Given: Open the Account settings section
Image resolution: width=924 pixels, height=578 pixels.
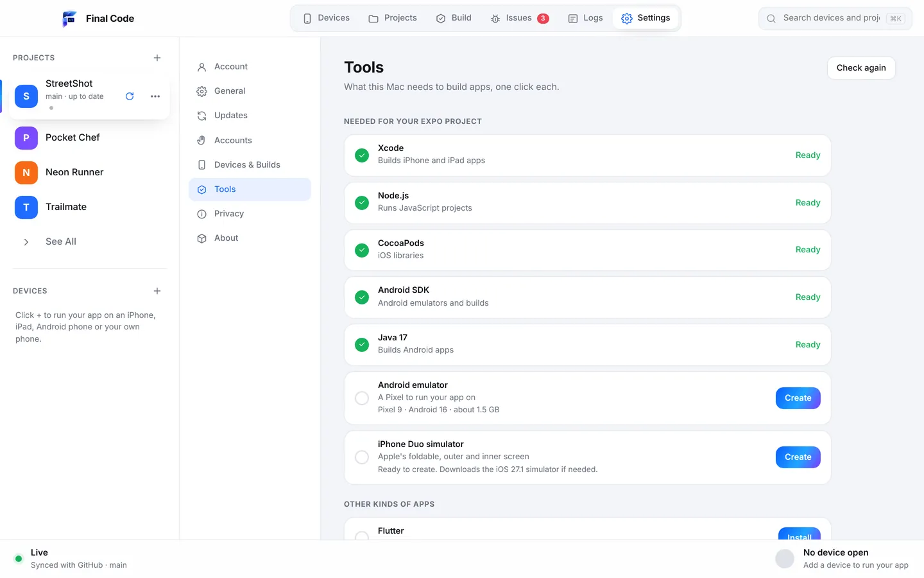Looking at the screenshot, I should click(x=250, y=67).
